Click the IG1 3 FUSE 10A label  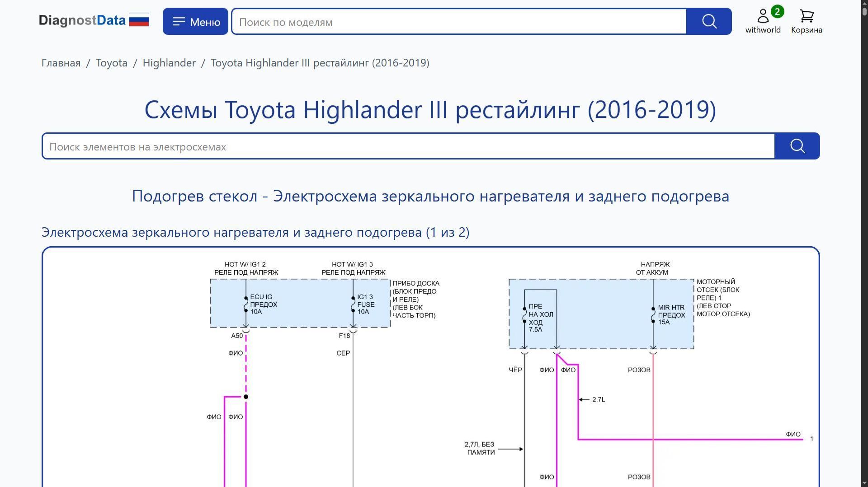[x=366, y=304]
